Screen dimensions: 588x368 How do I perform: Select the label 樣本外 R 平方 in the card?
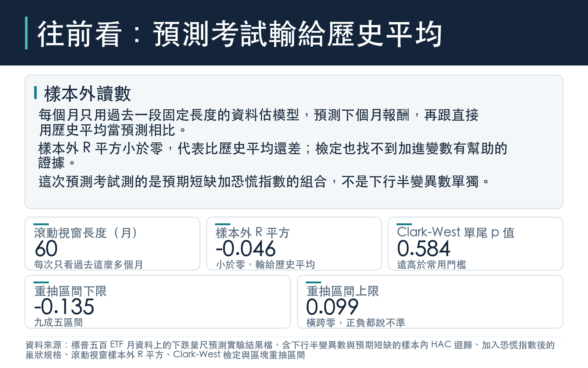253,233
